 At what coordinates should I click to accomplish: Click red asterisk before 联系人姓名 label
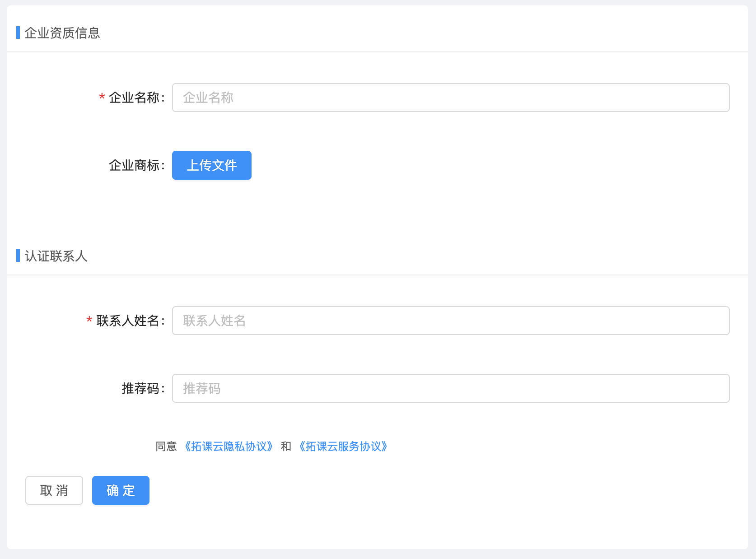89,320
